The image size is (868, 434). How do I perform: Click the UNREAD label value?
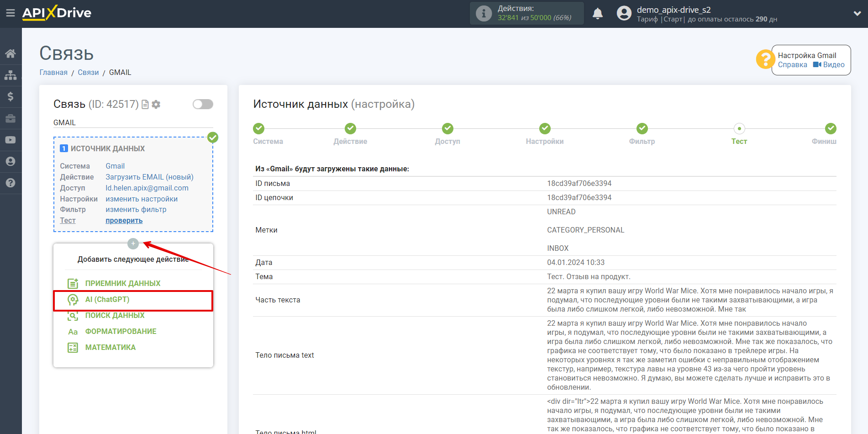tap(561, 212)
